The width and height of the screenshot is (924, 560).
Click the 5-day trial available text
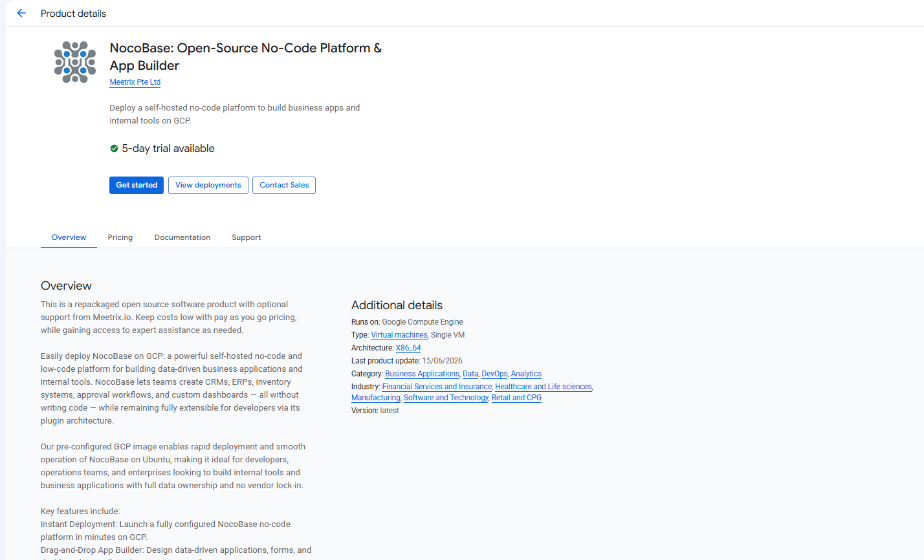168,149
